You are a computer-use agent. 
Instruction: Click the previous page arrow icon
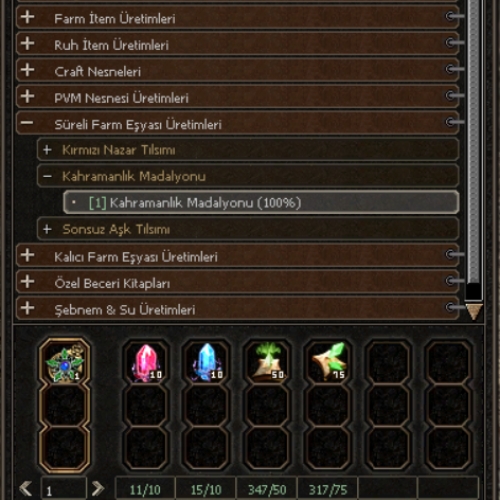(x=26, y=489)
